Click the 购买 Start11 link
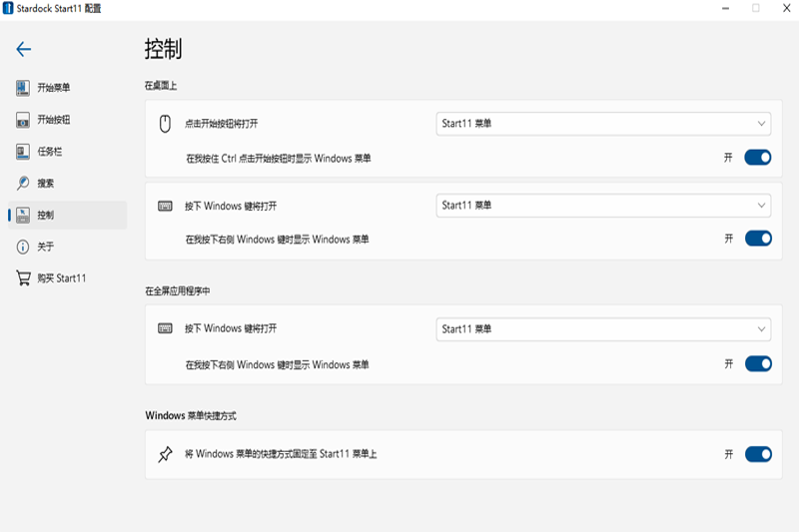 [68, 278]
